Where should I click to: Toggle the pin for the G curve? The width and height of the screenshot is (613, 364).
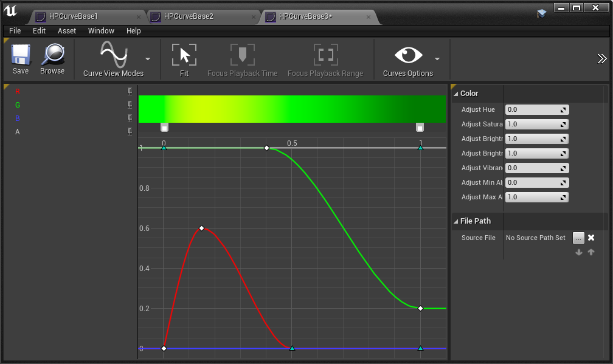130,105
